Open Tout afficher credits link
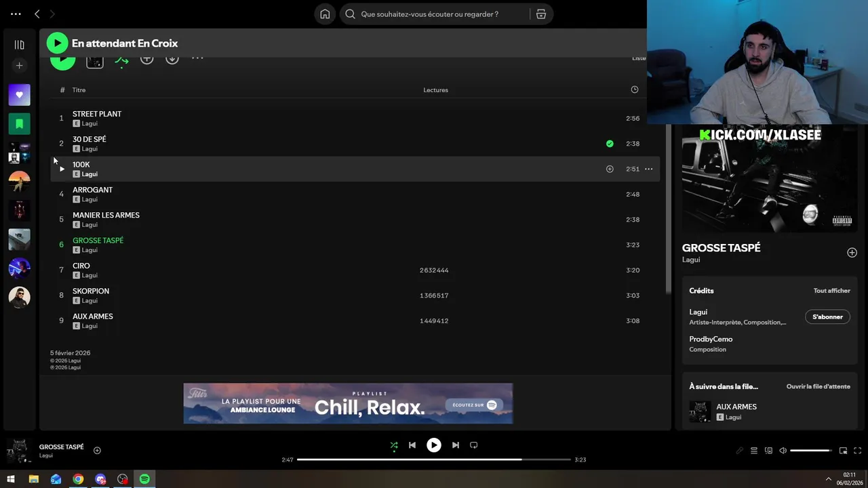The image size is (868, 488). pos(831,291)
